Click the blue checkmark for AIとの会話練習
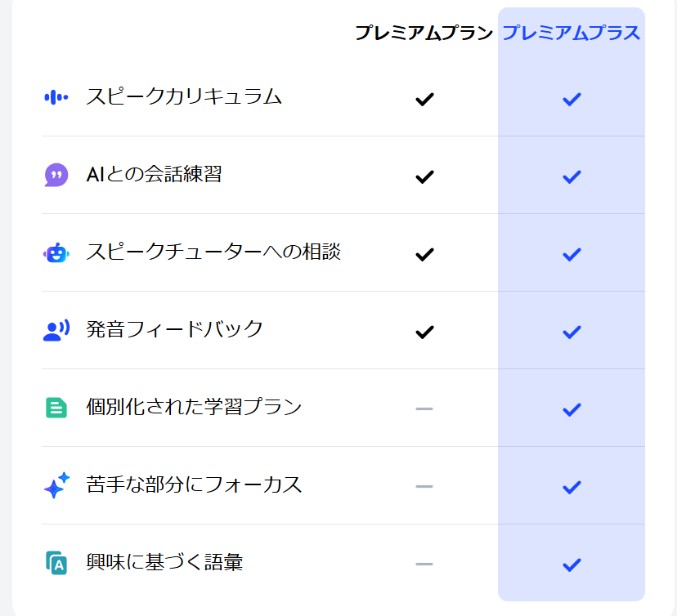The image size is (677, 616). click(572, 176)
